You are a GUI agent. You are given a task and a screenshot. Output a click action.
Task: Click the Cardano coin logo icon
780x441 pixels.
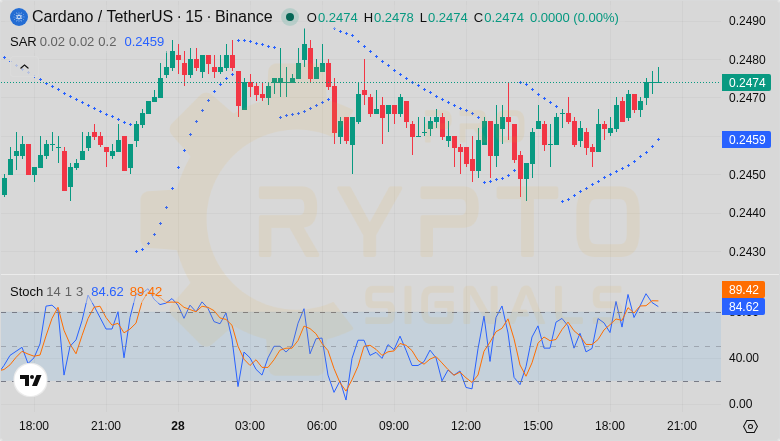19,17
